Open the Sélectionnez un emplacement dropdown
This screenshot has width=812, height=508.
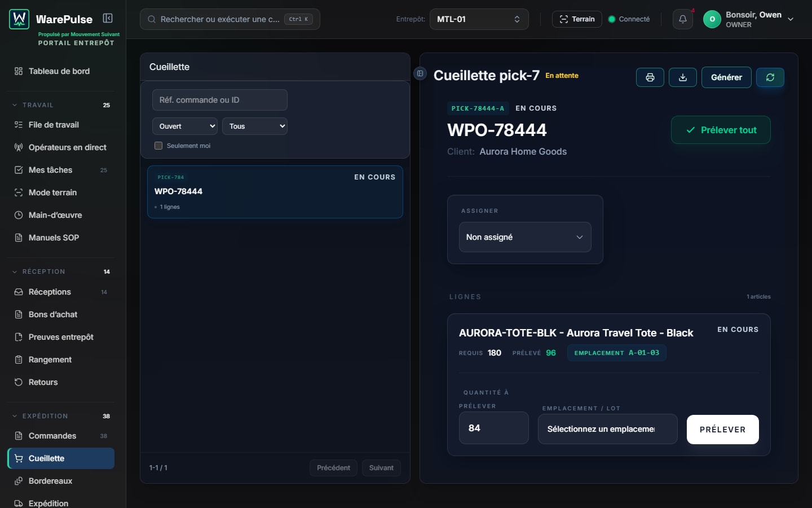coord(608,429)
